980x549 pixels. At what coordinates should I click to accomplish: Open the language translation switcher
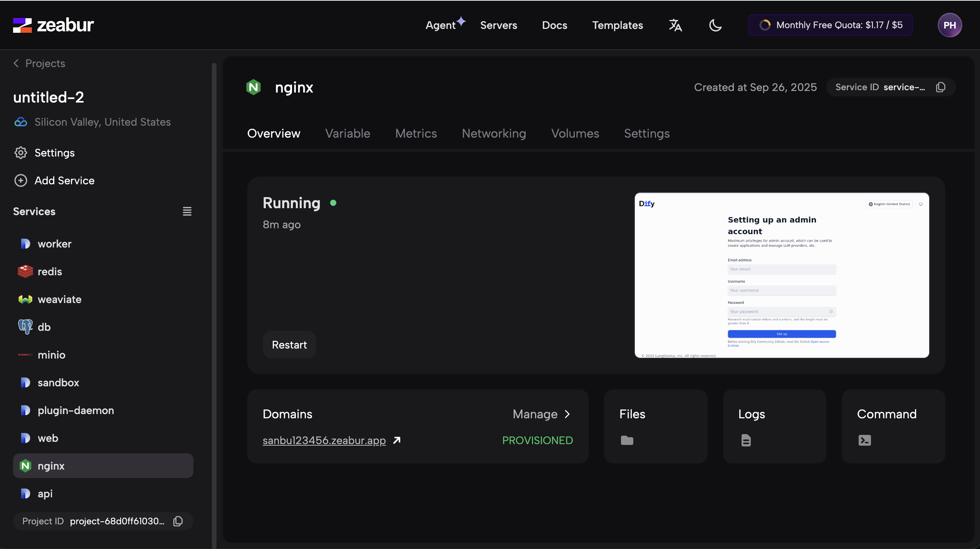[675, 25]
